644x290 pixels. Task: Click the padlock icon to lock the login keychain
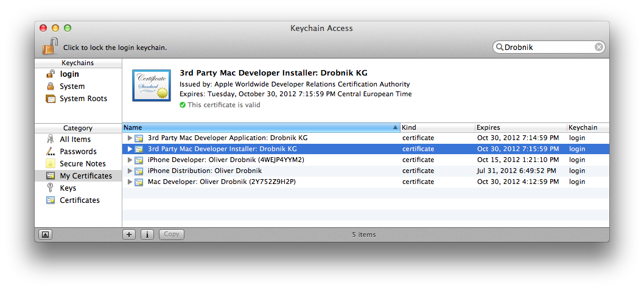point(50,46)
